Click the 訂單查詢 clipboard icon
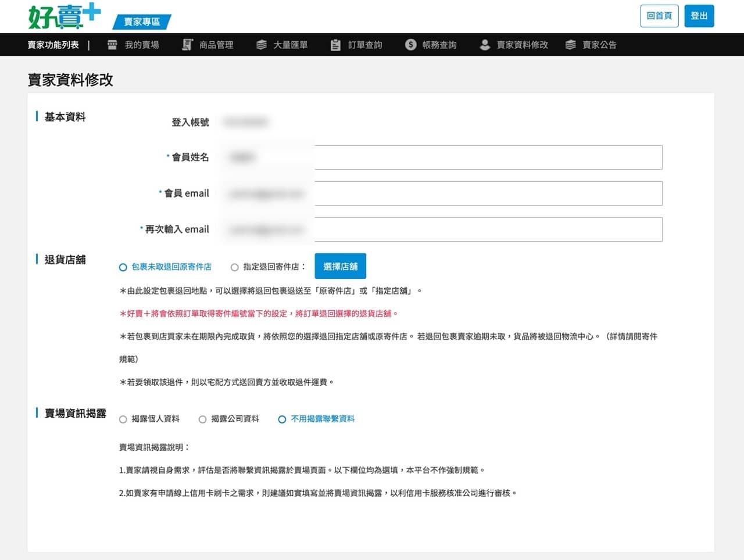Viewport: 744px width, 560px height. (x=335, y=45)
